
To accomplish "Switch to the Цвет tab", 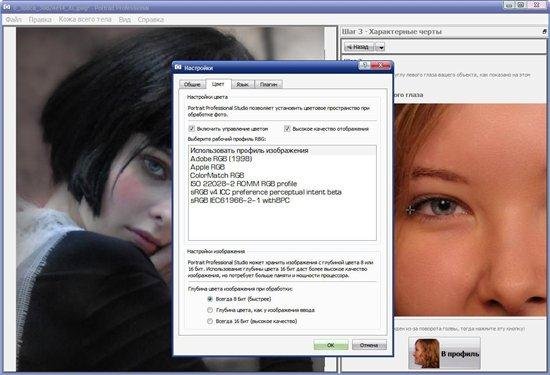I will click(218, 84).
